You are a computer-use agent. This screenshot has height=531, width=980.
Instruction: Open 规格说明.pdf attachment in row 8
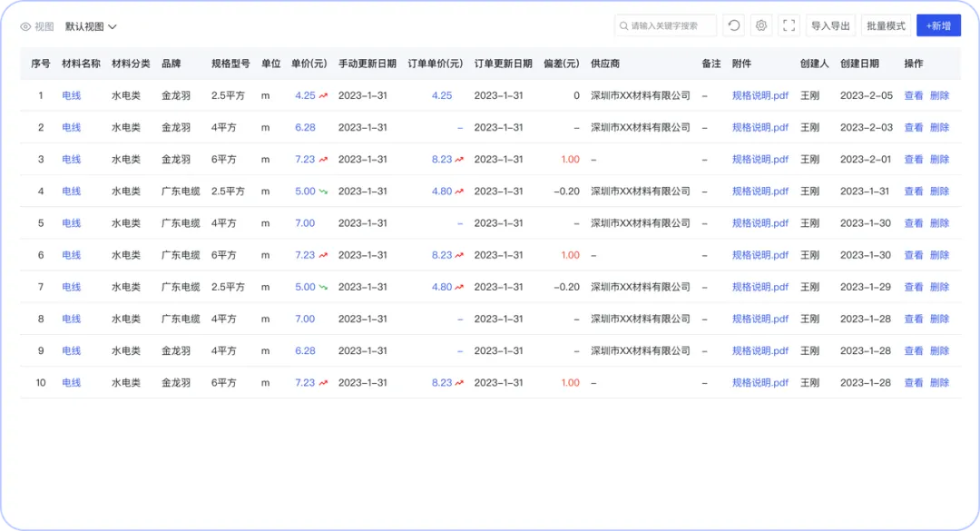coord(760,319)
